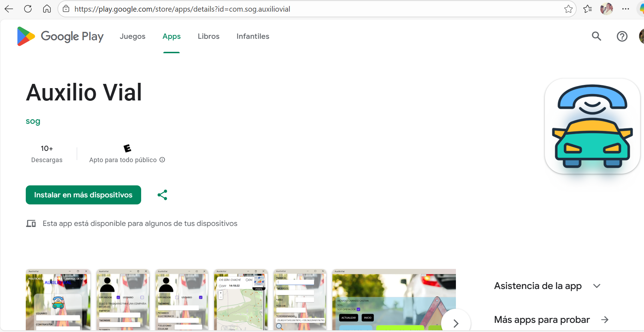Open the browser favorites list icon

click(x=588, y=9)
